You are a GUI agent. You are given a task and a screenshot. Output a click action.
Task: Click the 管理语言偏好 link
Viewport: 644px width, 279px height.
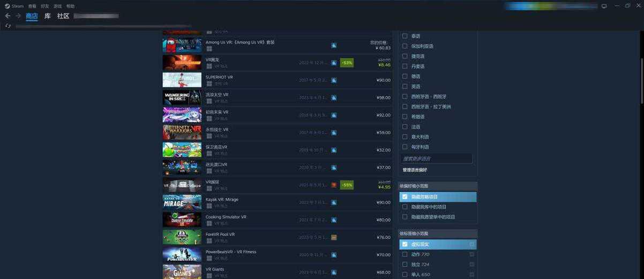[x=415, y=170]
